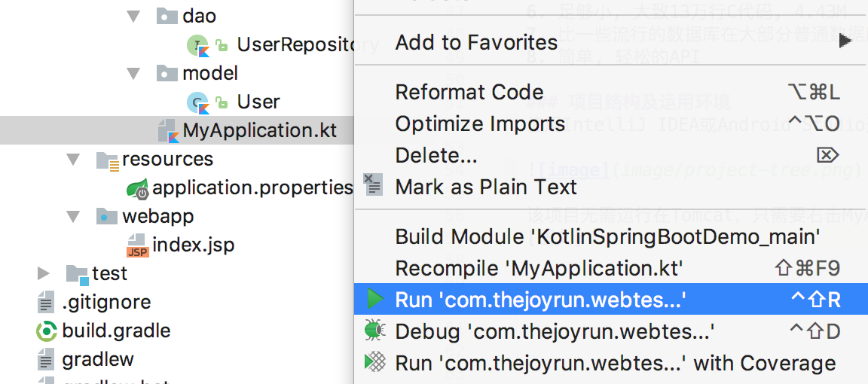Screen dimensions: 868x384
Task: Expand the test folder
Action: click(44, 273)
